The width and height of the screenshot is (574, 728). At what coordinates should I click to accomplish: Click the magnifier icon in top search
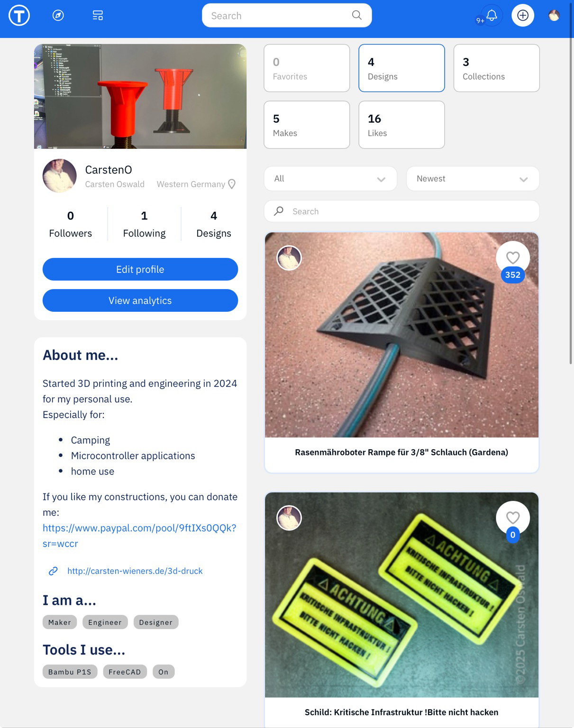pos(357,15)
